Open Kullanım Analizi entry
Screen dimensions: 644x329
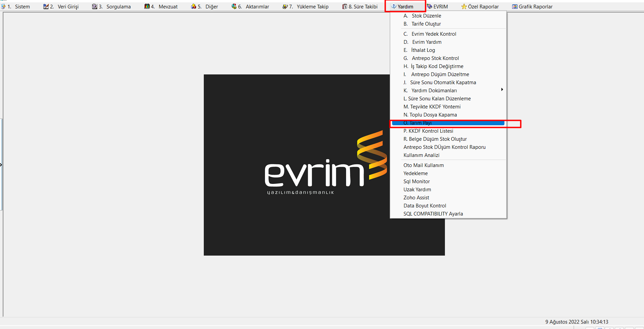point(448,155)
